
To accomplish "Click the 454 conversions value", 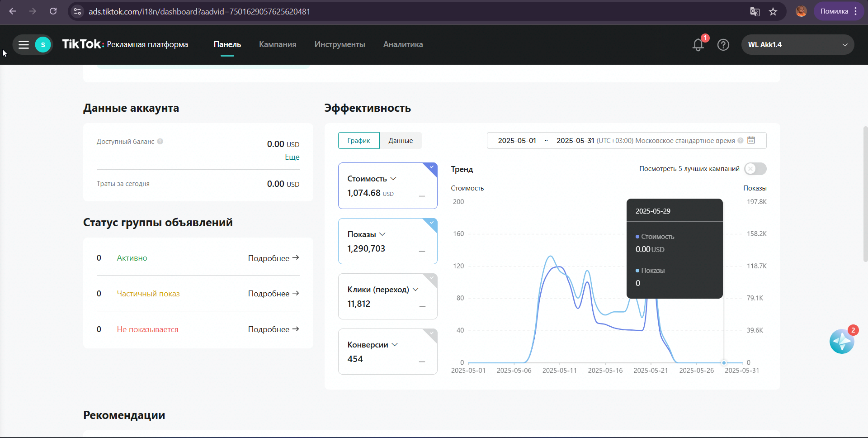I will click(355, 359).
